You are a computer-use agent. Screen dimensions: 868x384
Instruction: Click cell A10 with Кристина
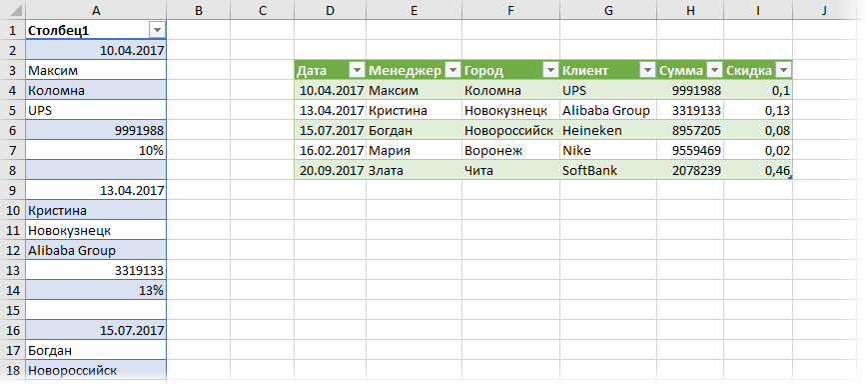click(x=96, y=211)
